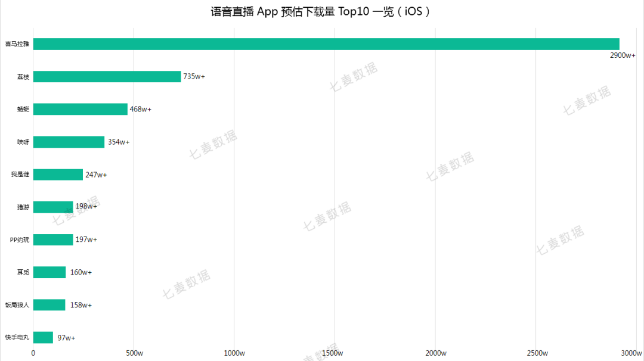The width and height of the screenshot is (644, 361).
Task: Click the '160w+' data label
Action: 81,272
